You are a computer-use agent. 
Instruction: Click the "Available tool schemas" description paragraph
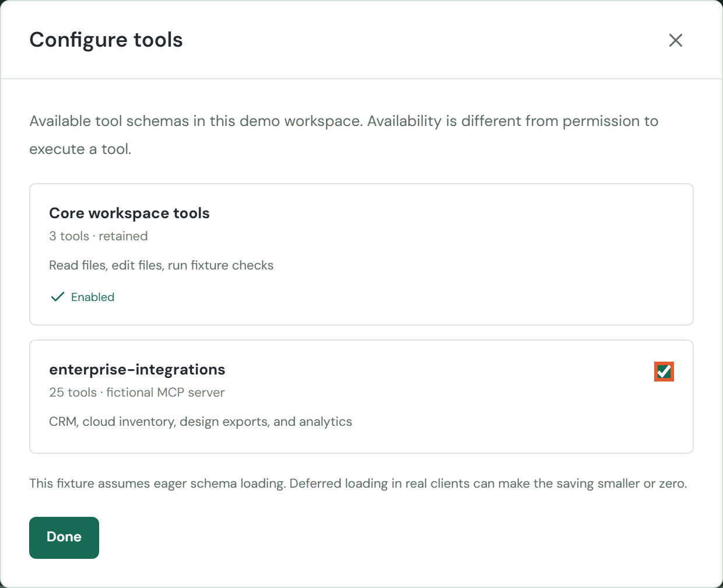tap(344, 135)
